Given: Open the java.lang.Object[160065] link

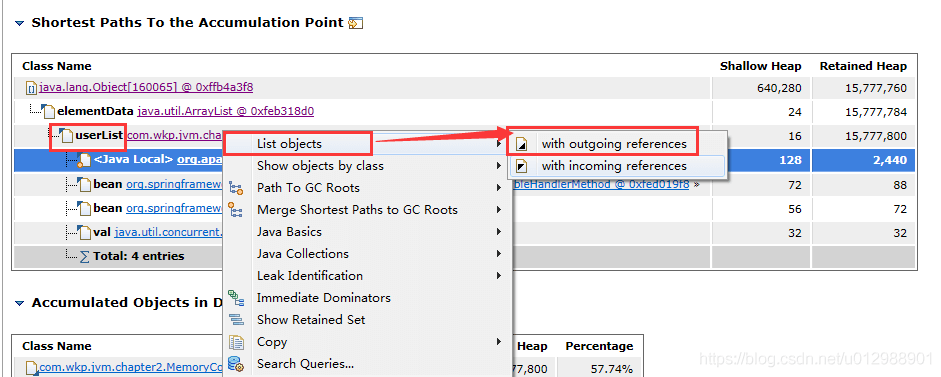Looking at the screenshot, I should pyautogui.click(x=146, y=88).
